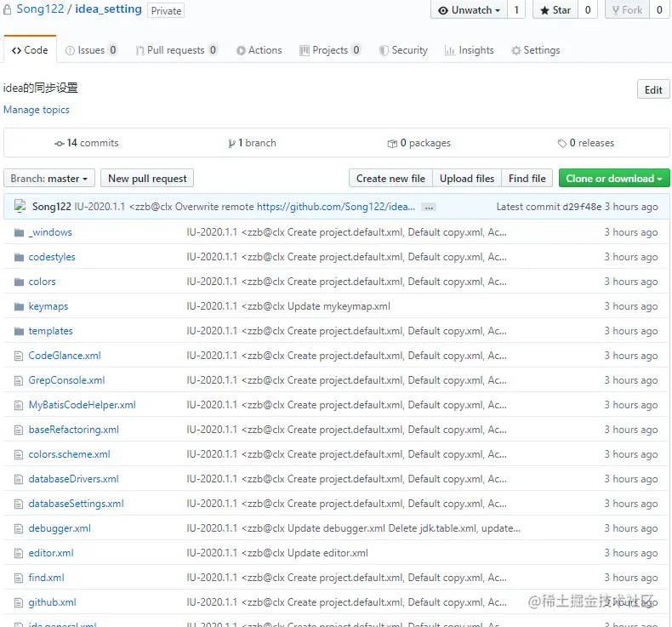Click the package box icon
This screenshot has width=672, height=627.
pyautogui.click(x=392, y=144)
